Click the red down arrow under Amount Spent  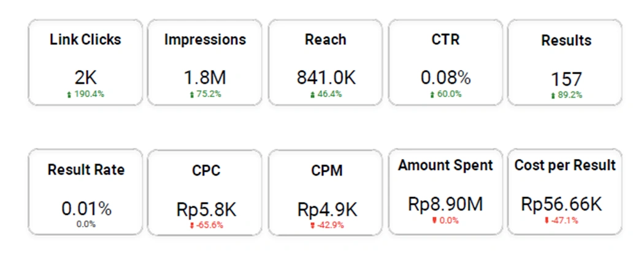click(x=434, y=220)
